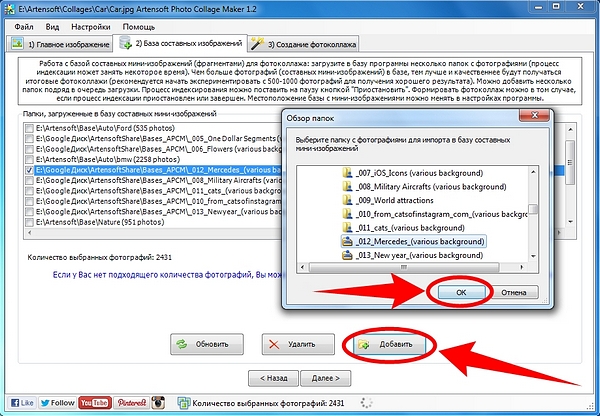Click the application title bar icon
The image size is (600, 416).
pyautogui.click(x=10, y=9)
